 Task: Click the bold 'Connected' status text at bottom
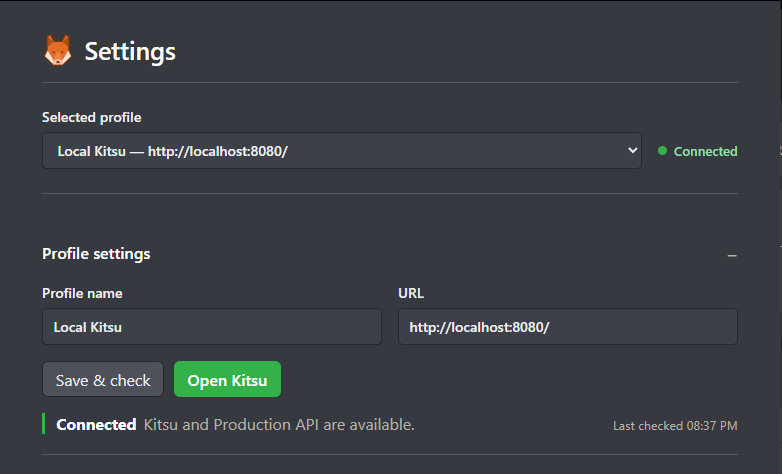[96, 425]
